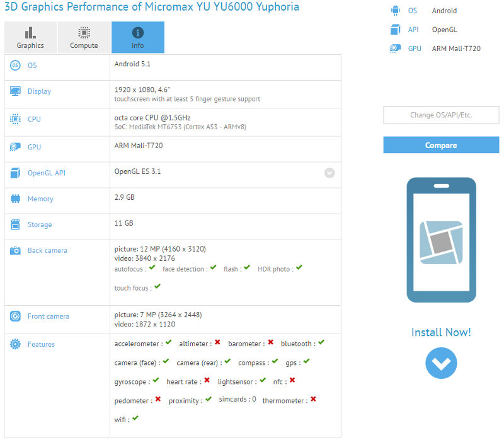Click the Storage disk icon
The width and height of the screenshot is (504, 440).
click(15, 224)
